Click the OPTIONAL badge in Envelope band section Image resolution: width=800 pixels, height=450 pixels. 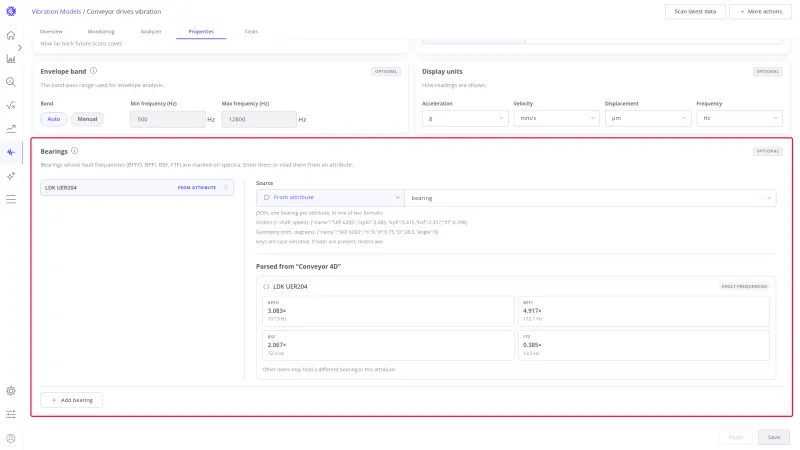(386, 71)
